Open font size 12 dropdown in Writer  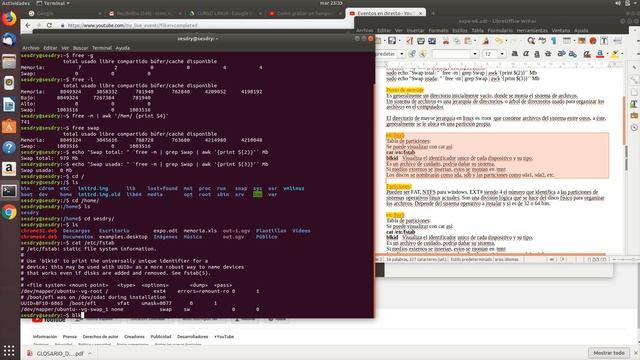pos(502,53)
